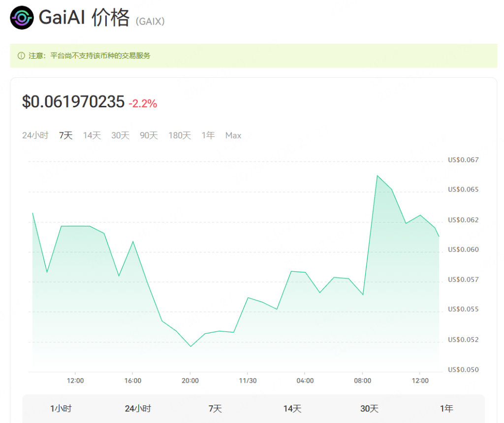Switch to the 30天 range
The image size is (504, 423).
click(x=121, y=135)
